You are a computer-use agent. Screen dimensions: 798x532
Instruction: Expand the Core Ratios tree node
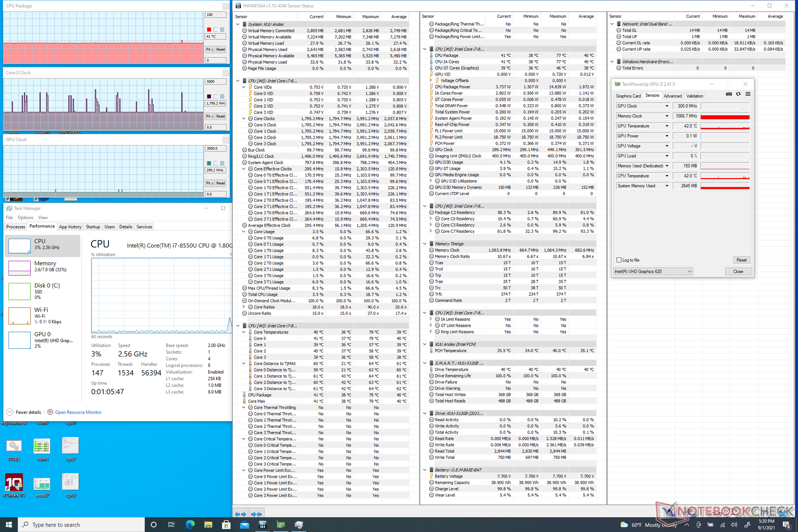244,307
